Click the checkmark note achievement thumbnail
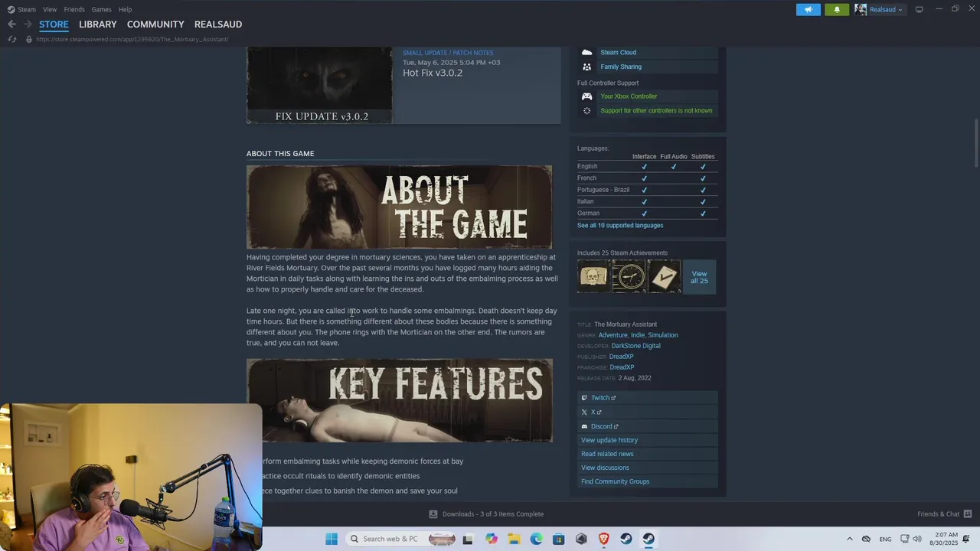 (664, 276)
